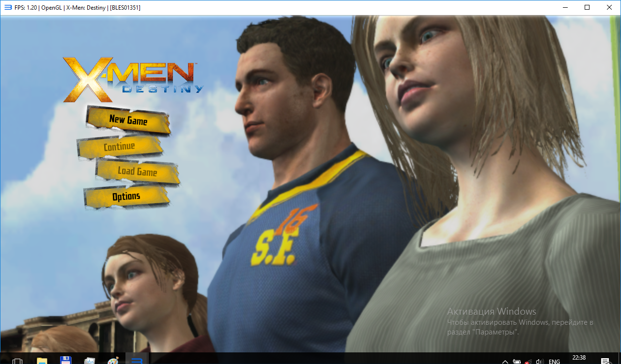Open the volume speaker tray icon
Viewport: 621px width, 364px height.
(540, 362)
